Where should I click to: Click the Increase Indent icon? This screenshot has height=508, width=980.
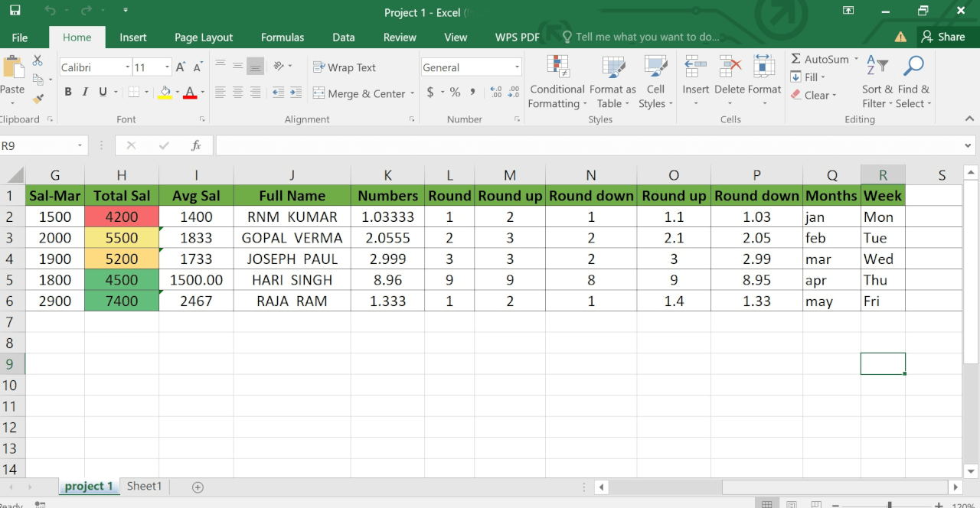pyautogui.click(x=295, y=93)
